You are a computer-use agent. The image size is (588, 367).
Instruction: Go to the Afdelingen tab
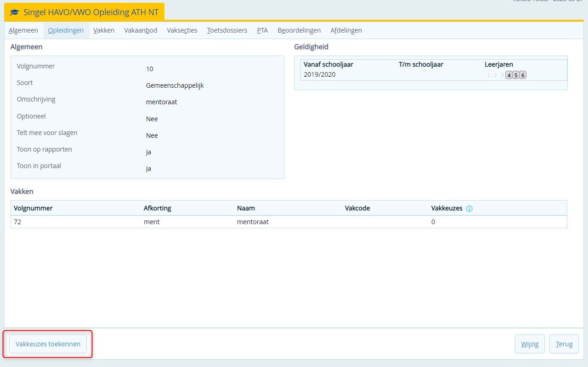pyautogui.click(x=346, y=30)
